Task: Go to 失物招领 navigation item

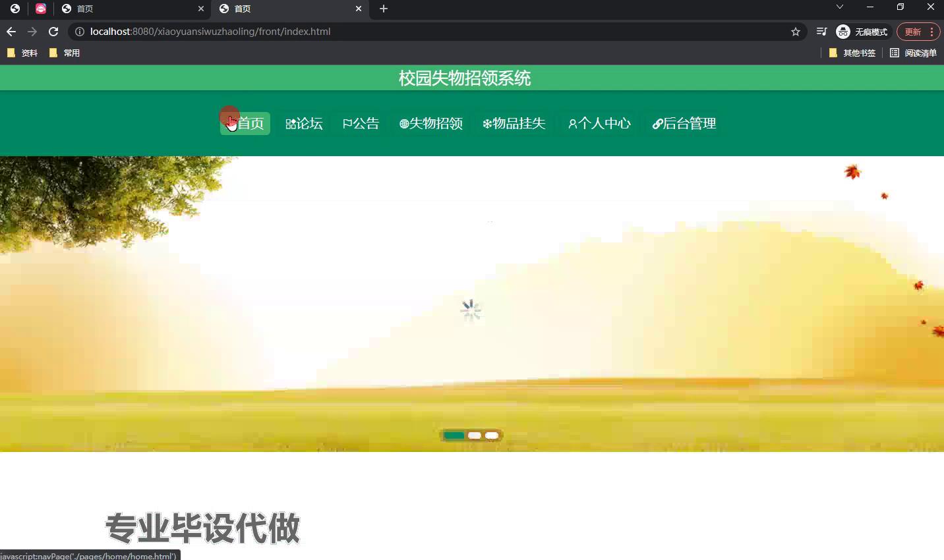Action: (x=431, y=124)
